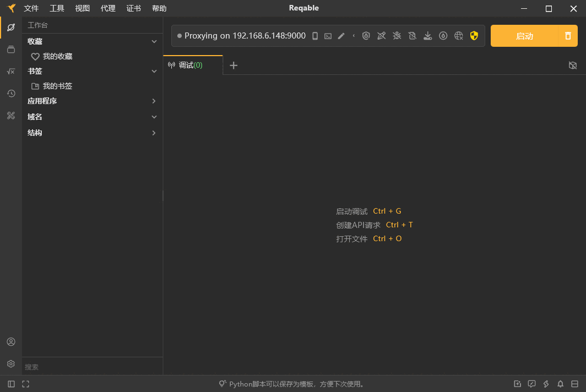
Task: Click the trash icon beside 启动 button
Action: pyautogui.click(x=568, y=36)
